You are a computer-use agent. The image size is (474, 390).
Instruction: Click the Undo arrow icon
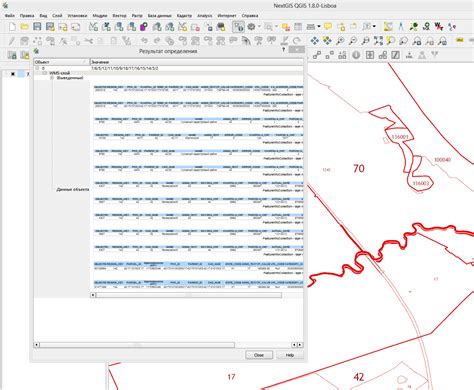[144, 41]
